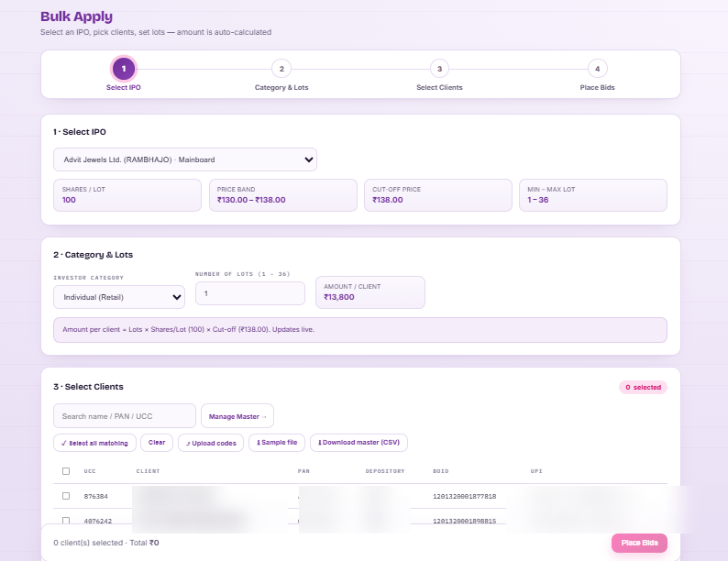Click the PAN column header
The width and height of the screenshot is (728, 561).
303,471
